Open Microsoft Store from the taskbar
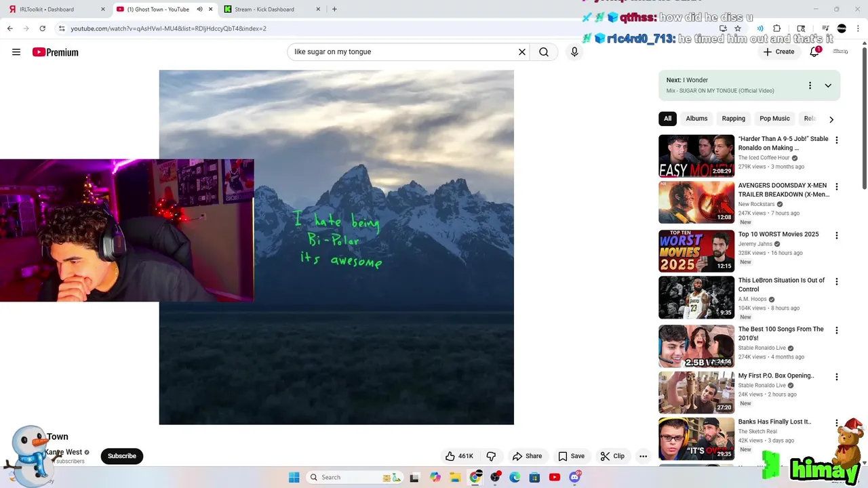 (x=534, y=477)
